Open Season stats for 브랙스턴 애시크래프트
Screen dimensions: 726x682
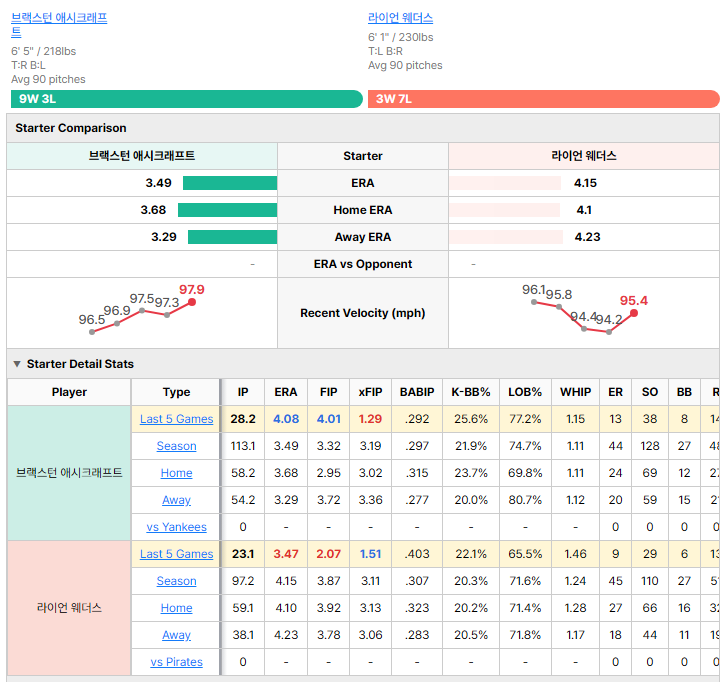click(176, 446)
